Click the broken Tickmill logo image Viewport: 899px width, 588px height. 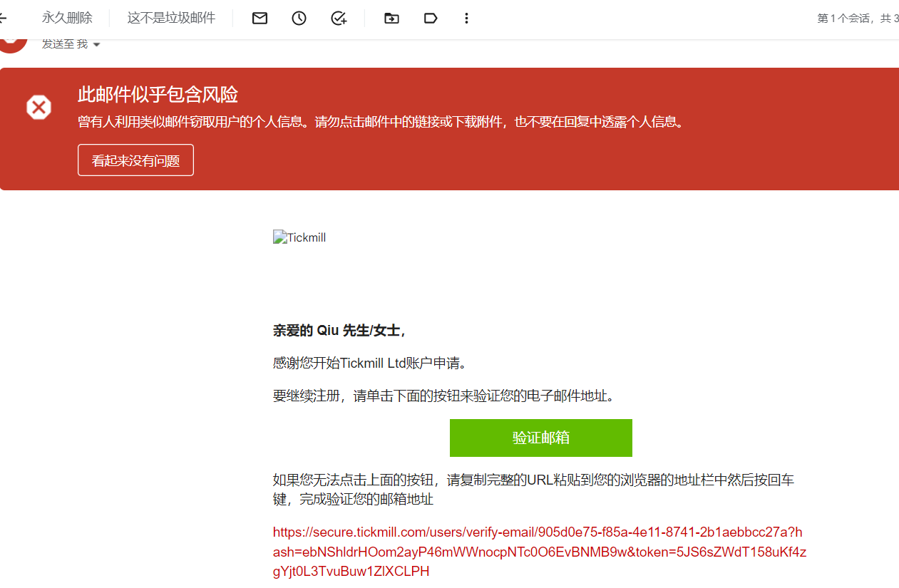(299, 237)
